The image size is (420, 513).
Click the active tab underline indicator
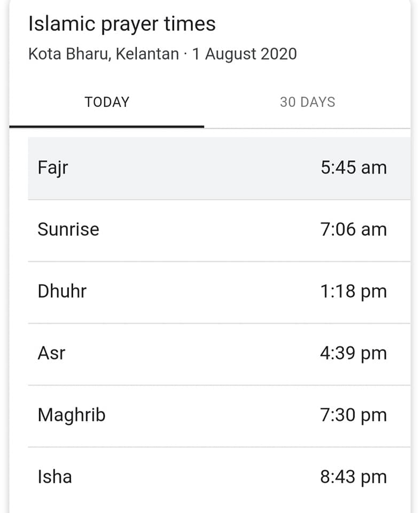click(107, 127)
